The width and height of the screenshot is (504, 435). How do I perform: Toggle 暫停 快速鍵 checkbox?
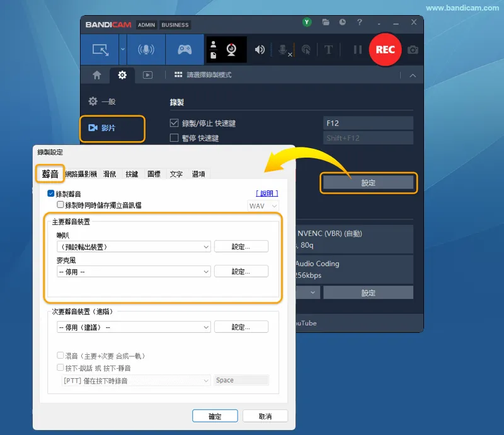[174, 137]
